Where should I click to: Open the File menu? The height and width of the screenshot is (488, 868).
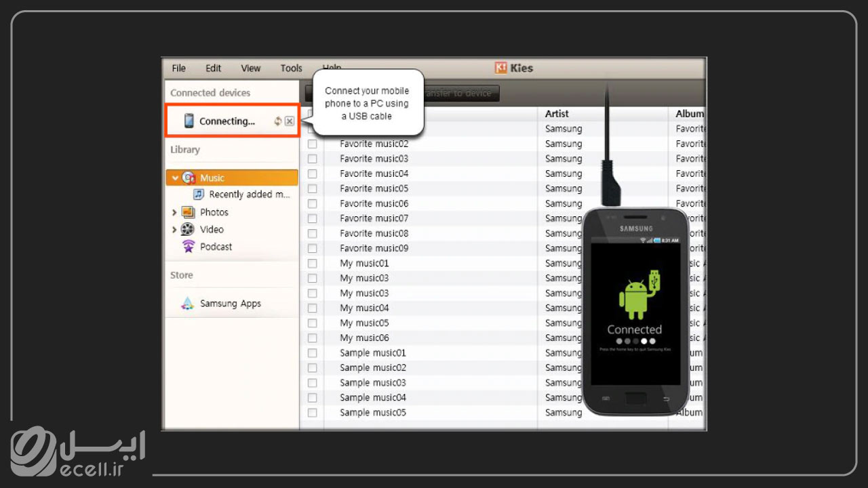point(179,68)
